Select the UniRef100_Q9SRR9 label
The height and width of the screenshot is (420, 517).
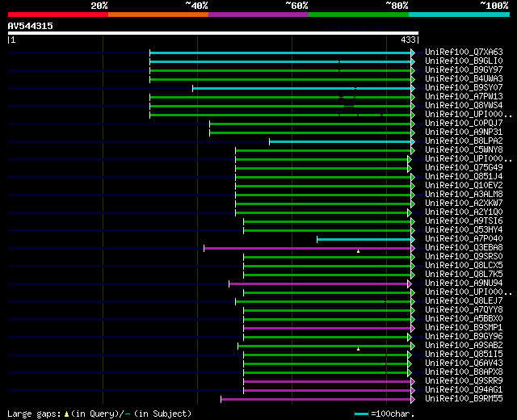(464, 381)
